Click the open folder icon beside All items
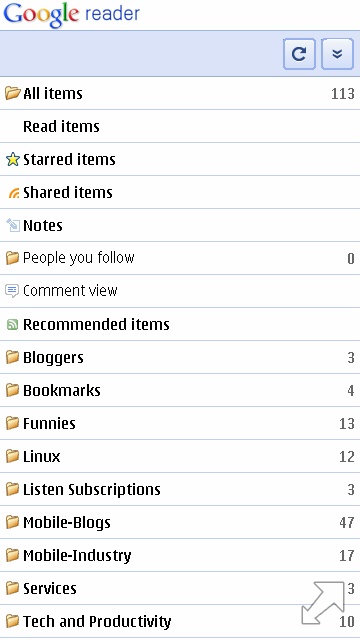The height and width of the screenshot is (640, 360). coord(13,93)
